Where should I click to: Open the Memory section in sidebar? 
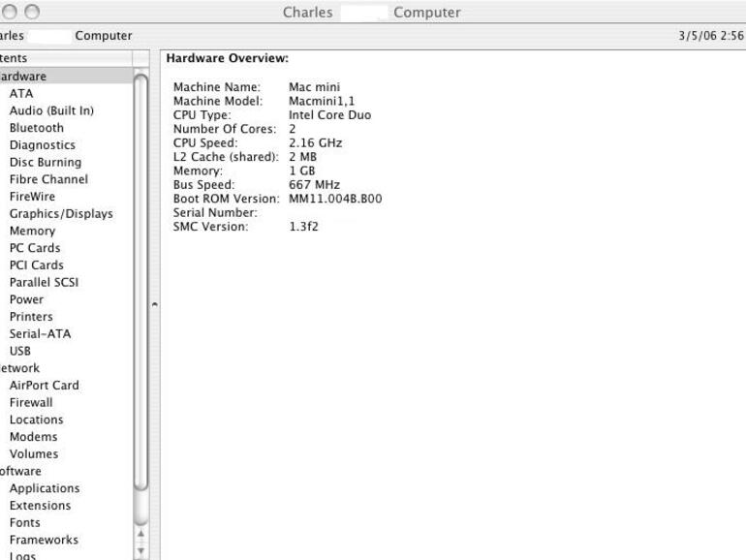tap(32, 231)
